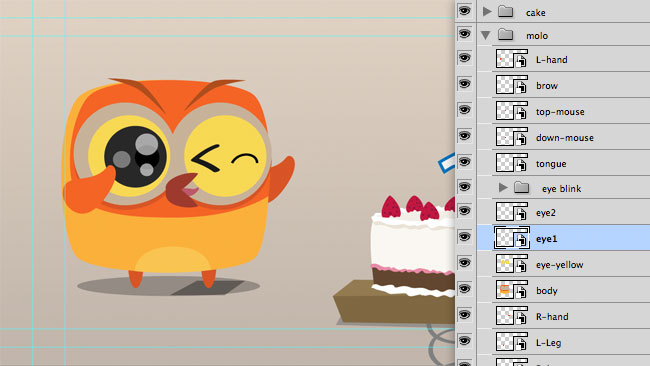Viewport: 650px width, 366px height.
Task: Select L-Leg layer thumbnail
Action: [x=512, y=342]
